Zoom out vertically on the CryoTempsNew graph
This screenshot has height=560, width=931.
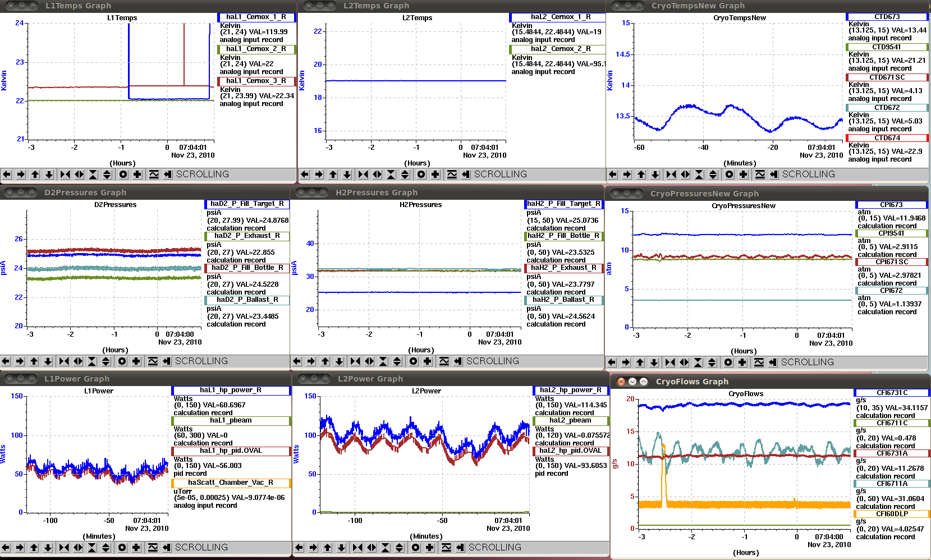[713, 175]
